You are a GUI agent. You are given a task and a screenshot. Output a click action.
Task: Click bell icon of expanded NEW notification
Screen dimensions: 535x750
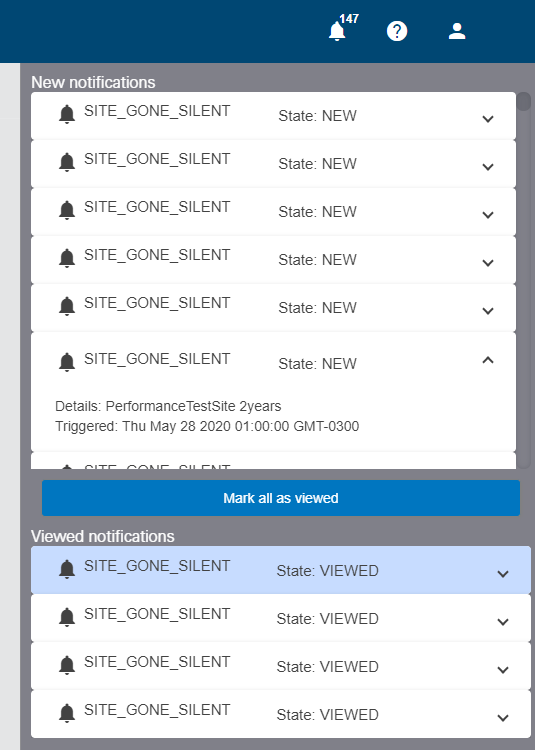[67, 362]
